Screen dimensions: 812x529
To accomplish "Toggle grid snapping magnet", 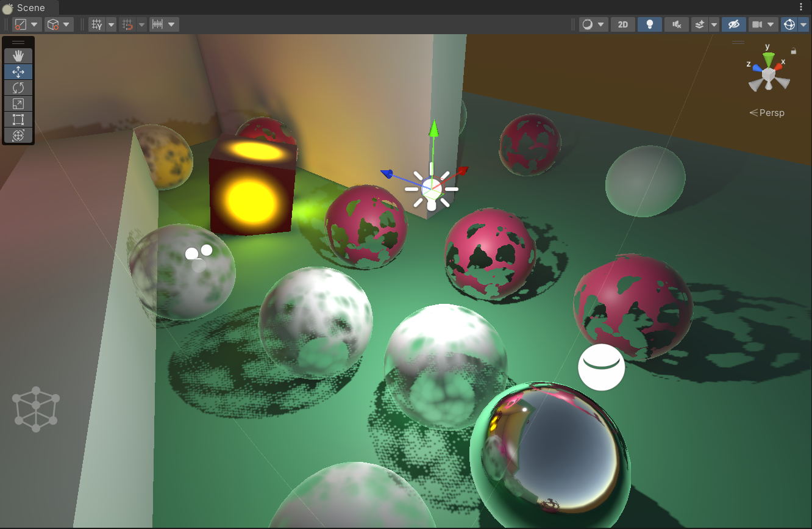I will tap(127, 24).
